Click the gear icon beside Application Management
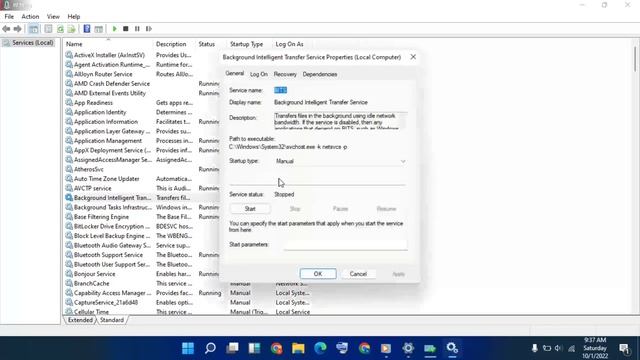640x360 pixels. 69,141
